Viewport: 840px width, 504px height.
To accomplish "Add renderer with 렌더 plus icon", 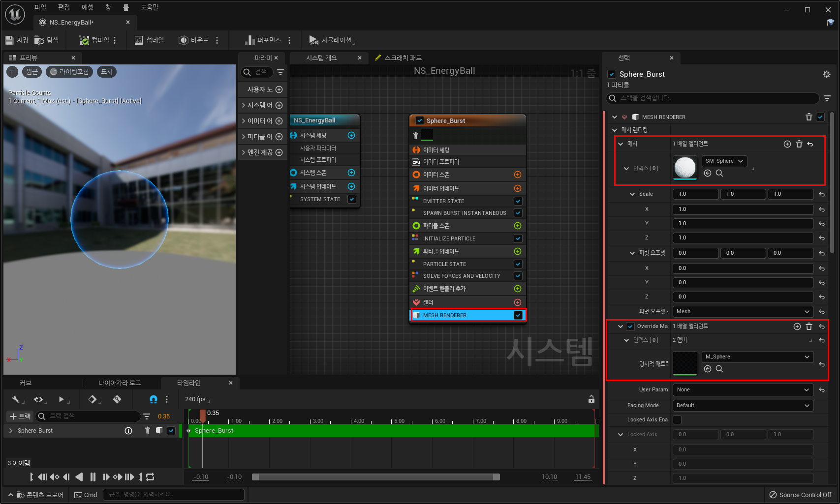I will pyautogui.click(x=518, y=302).
